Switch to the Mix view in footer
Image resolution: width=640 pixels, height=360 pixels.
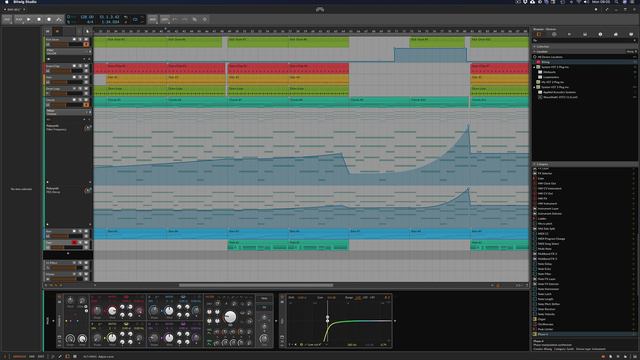pyautogui.click(x=32, y=356)
